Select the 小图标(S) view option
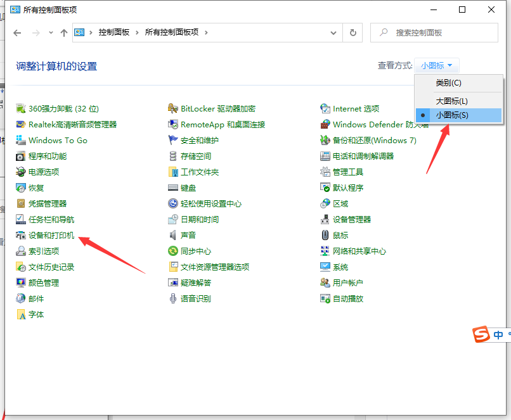Image resolution: width=511 pixels, height=420 pixels. point(452,115)
